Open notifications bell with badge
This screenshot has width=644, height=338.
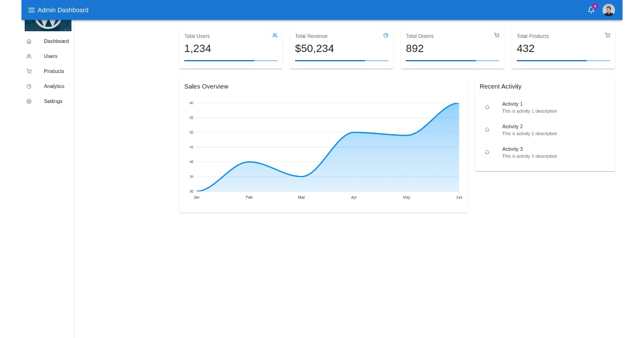[591, 10]
